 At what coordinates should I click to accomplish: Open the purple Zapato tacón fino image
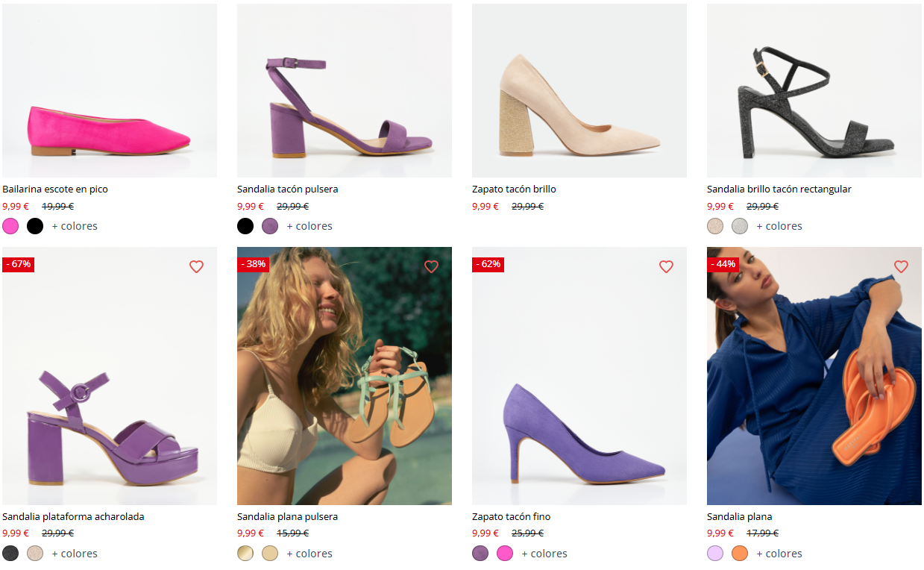[x=579, y=376]
